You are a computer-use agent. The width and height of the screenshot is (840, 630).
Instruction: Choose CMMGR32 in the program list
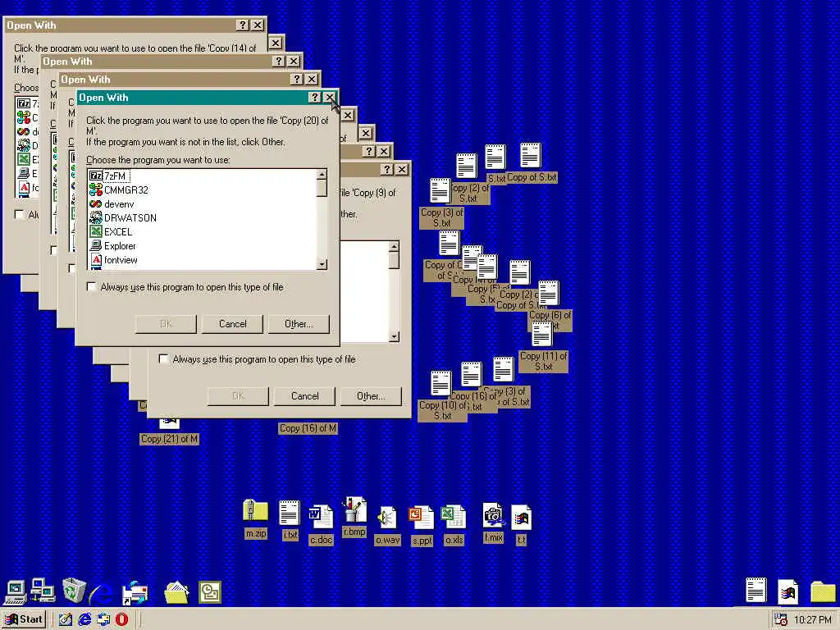[119, 189]
